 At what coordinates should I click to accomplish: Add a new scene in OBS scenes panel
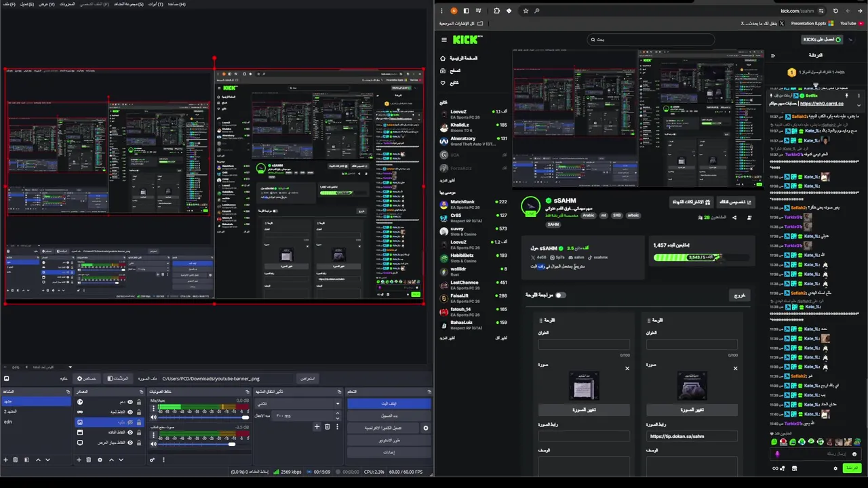5,460
